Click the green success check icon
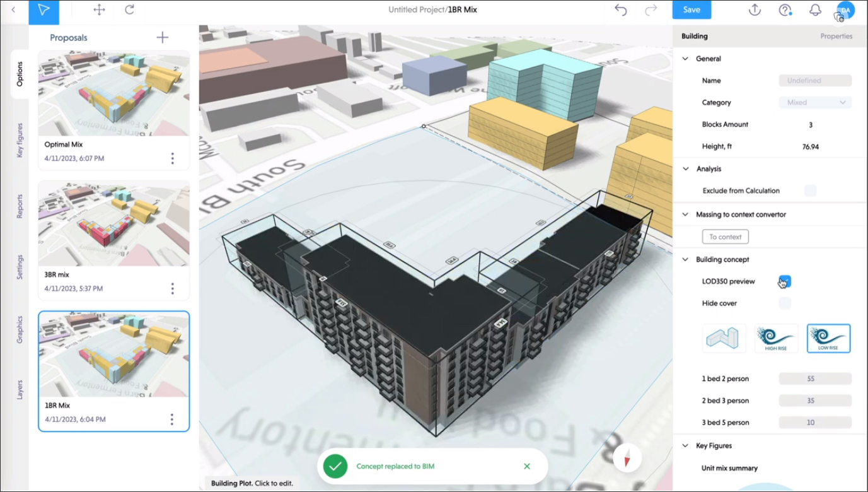 (335, 466)
